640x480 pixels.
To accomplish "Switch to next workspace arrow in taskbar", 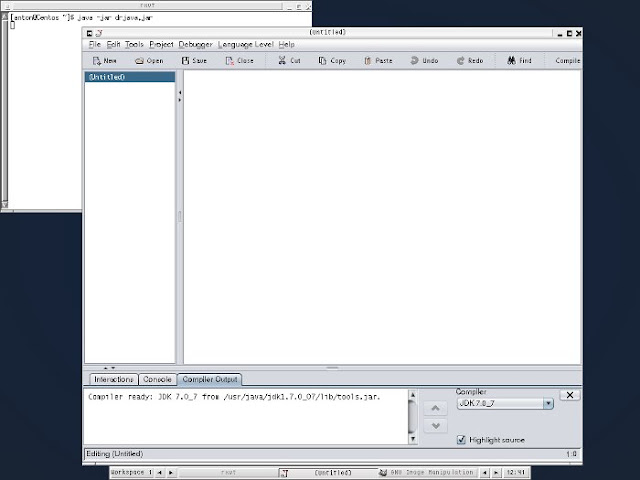I will [x=171, y=473].
